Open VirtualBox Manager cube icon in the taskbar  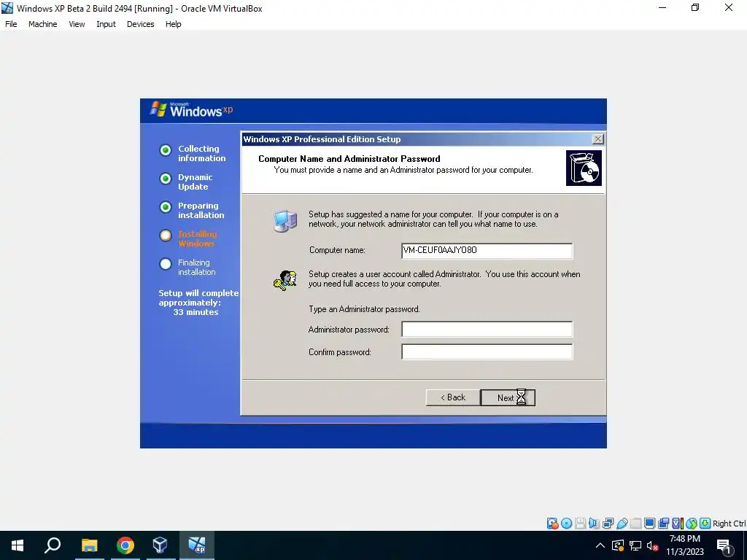point(160,545)
